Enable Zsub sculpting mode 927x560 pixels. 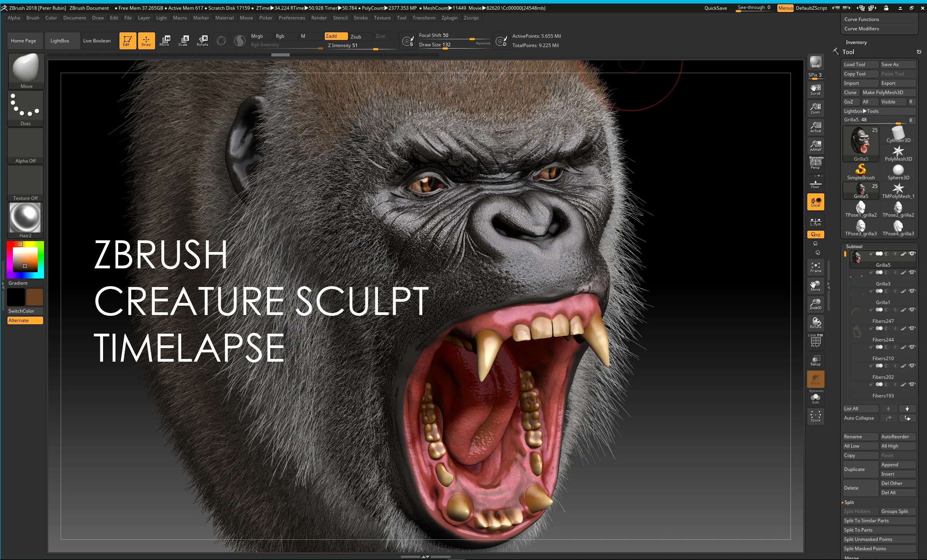click(360, 37)
